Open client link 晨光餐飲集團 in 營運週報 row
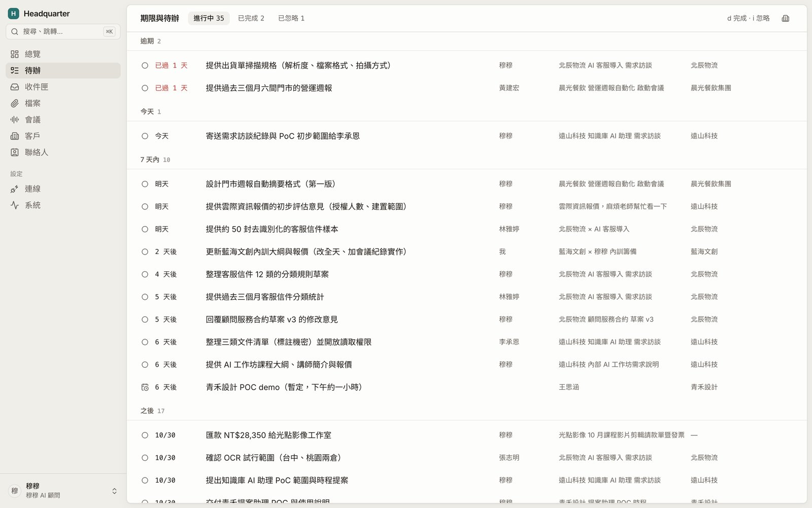The height and width of the screenshot is (508, 812). pos(710,88)
